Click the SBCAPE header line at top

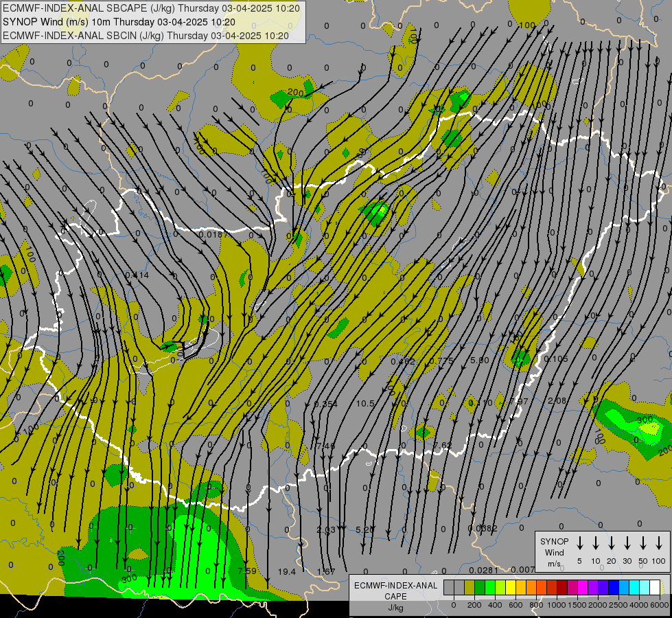pyautogui.click(x=151, y=8)
